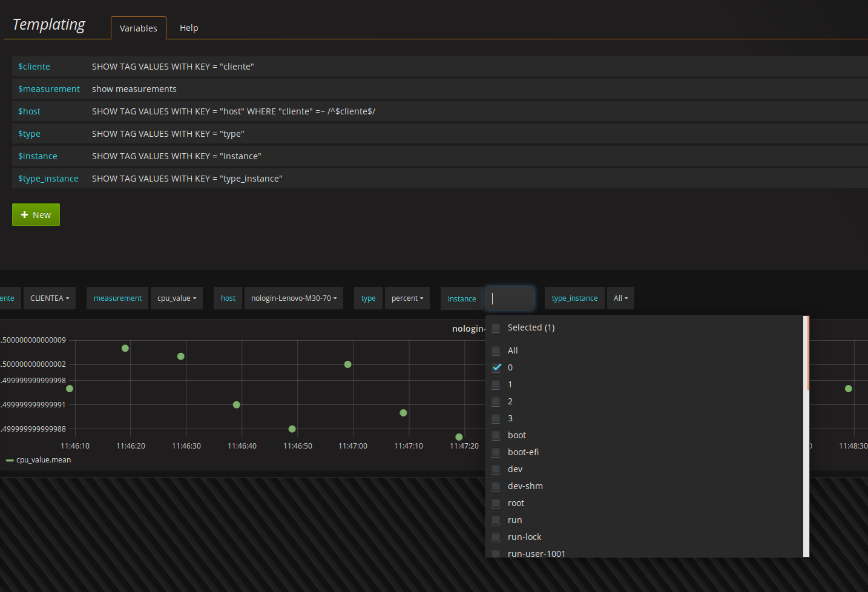The width and height of the screenshot is (868, 592).
Task: Check the All option in instance list
Action: (x=496, y=351)
